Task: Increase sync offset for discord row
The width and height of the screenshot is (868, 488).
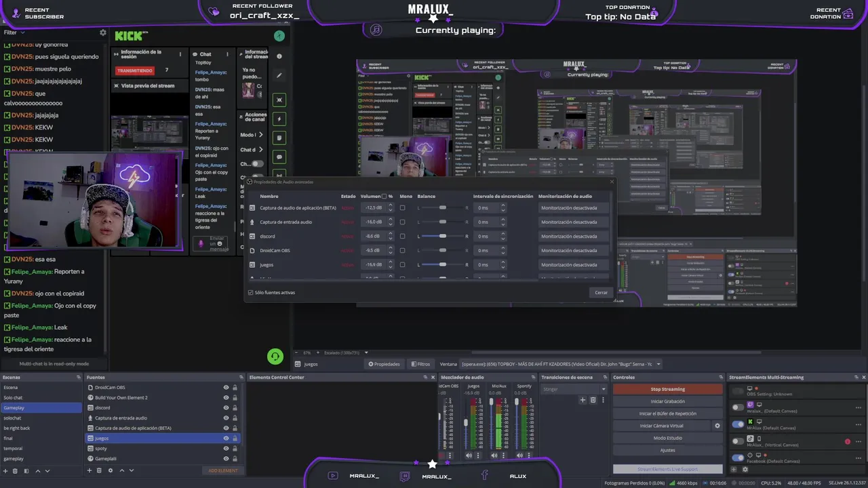Action: [x=502, y=234]
